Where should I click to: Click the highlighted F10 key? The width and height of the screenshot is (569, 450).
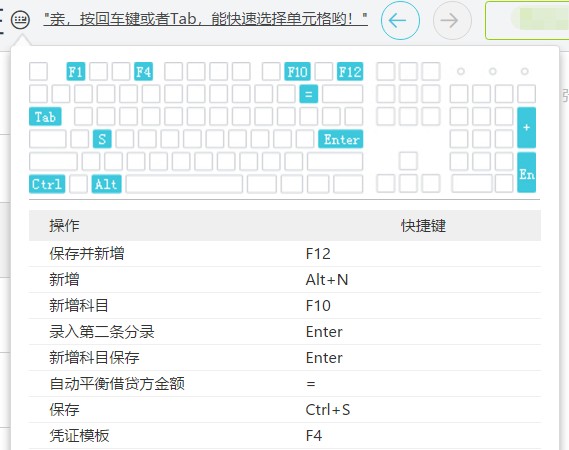click(297, 71)
